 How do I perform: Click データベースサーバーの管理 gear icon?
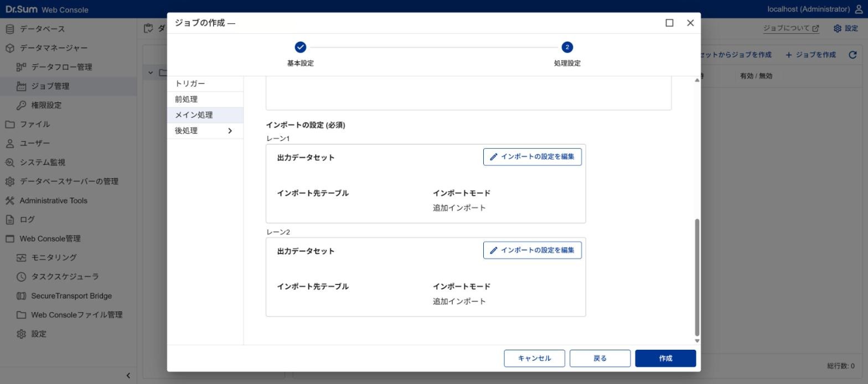point(9,181)
